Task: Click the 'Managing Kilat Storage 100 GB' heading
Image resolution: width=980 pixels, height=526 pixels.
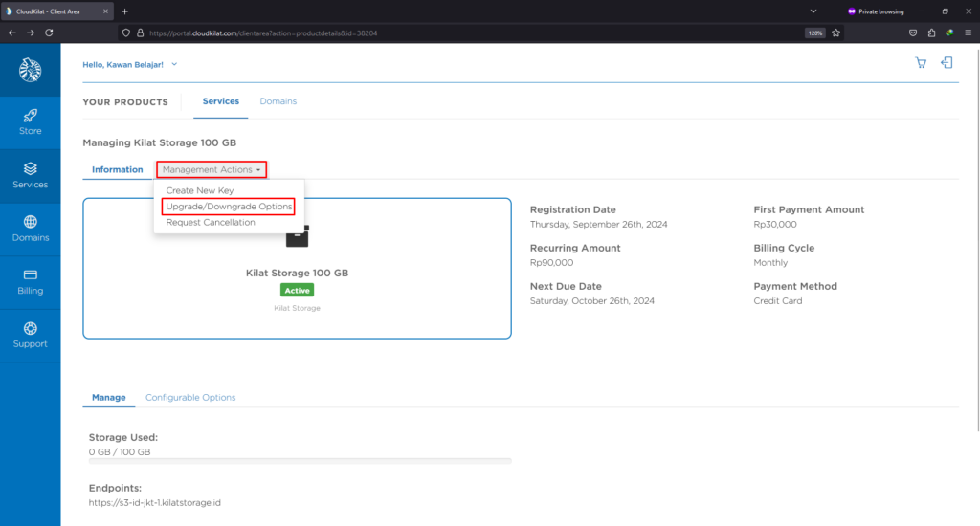Action: 160,142
